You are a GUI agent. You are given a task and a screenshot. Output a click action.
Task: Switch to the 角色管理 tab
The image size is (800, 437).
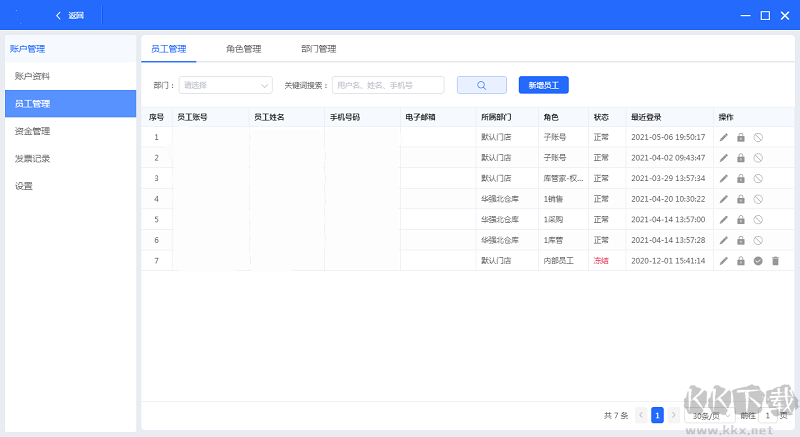click(243, 49)
